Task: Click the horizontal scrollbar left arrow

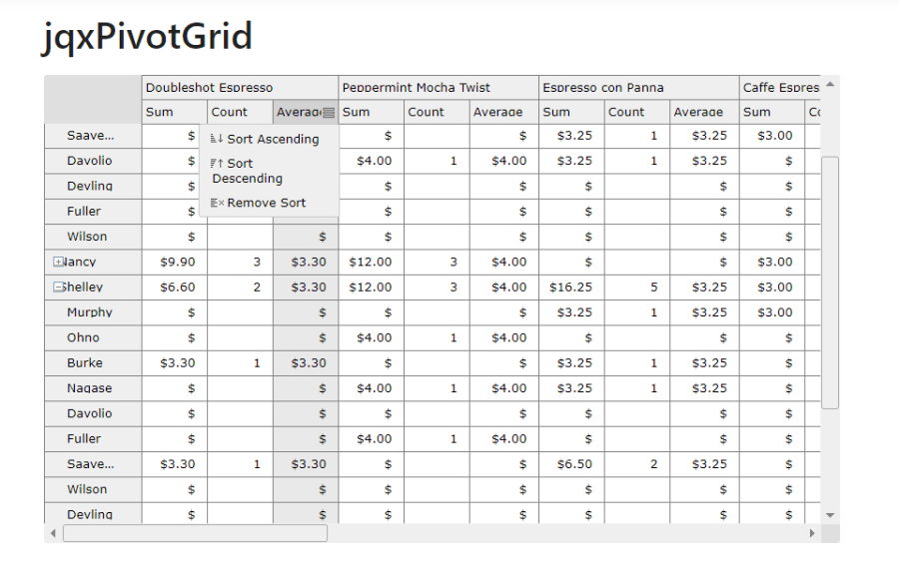Action: [53, 533]
